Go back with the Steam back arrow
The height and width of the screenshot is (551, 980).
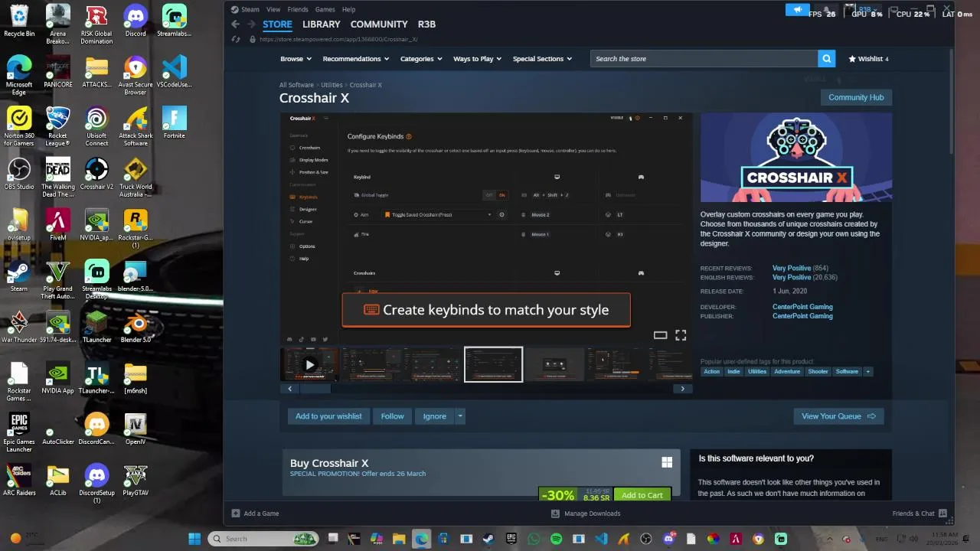235,24
